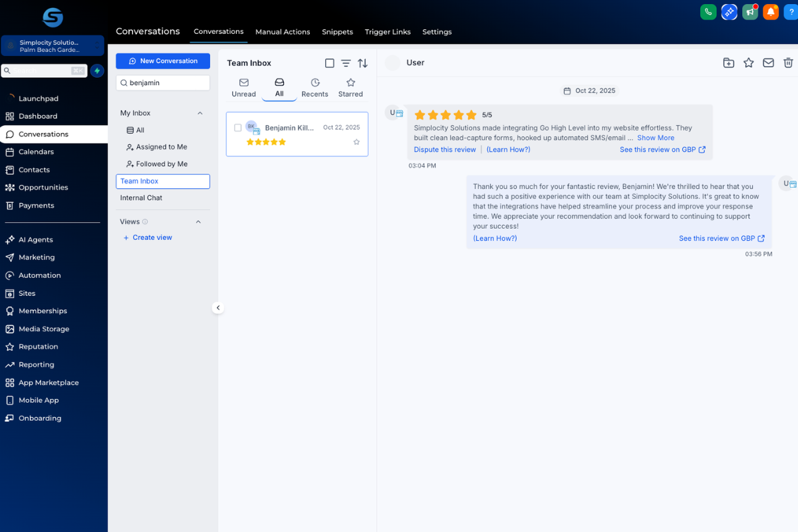Open the Starred tab in Team Inbox
The image size is (798, 532).
[x=350, y=86]
